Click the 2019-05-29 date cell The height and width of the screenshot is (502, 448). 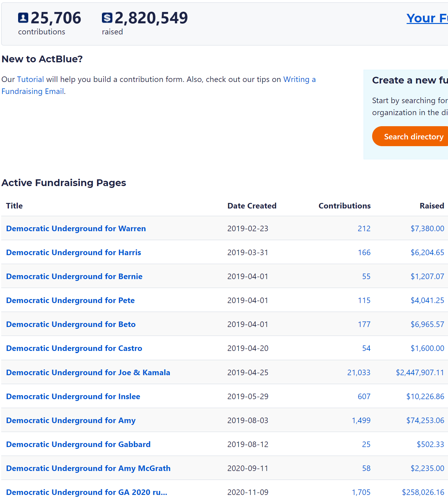coord(248,396)
